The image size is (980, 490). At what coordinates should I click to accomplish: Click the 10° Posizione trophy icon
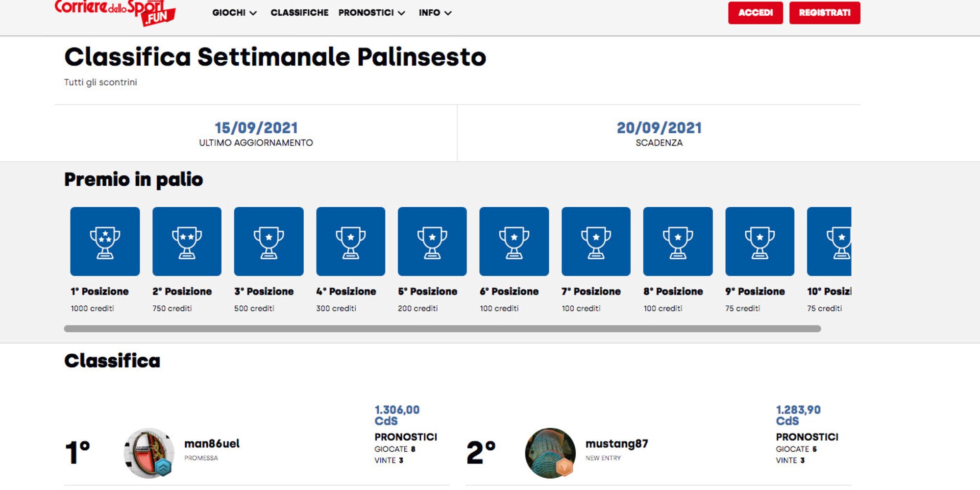click(x=838, y=242)
